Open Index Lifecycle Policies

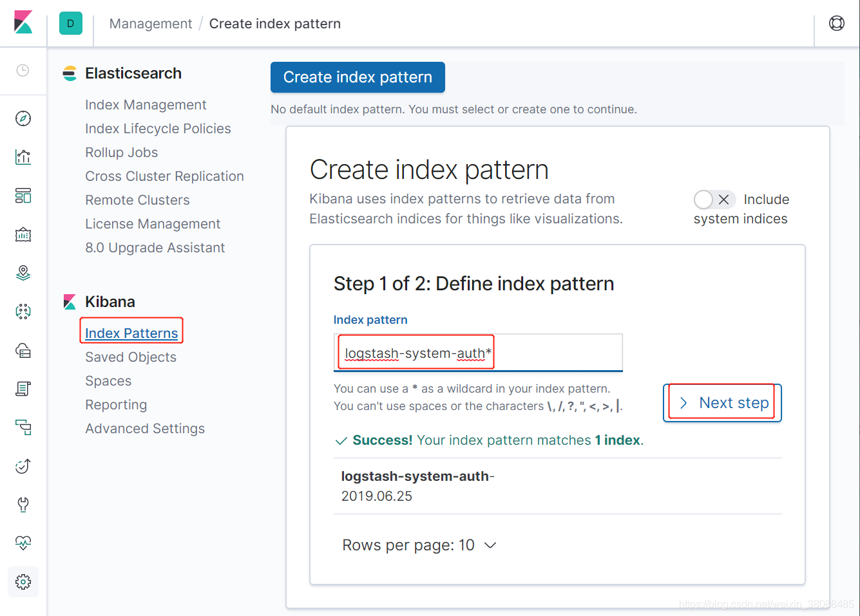[x=158, y=129]
